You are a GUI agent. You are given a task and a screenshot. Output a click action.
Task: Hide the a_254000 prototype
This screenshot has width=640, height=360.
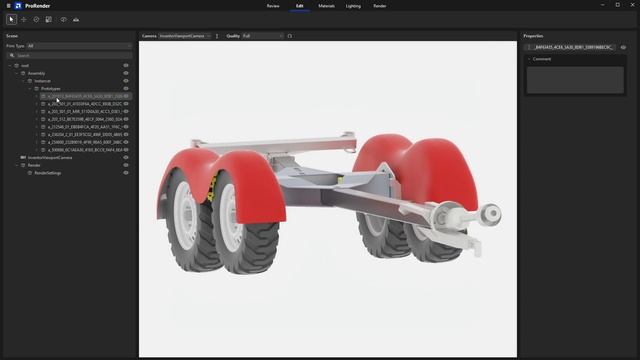click(126, 142)
